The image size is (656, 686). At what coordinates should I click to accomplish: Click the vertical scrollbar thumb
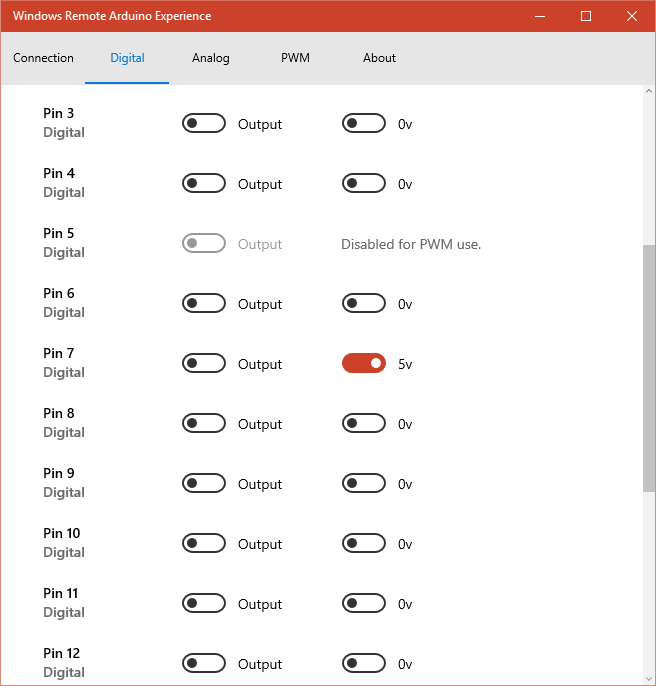click(648, 367)
